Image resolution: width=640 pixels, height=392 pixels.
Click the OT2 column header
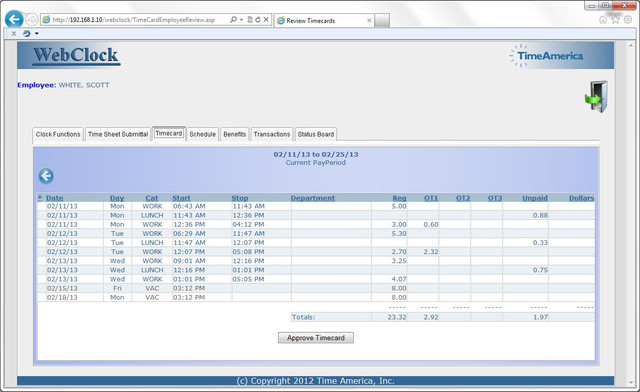tap(463, 198)
